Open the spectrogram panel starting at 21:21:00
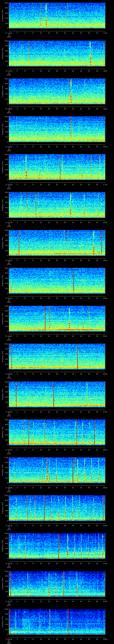Image resolution: width=114 pixels, height=644 pixels. click(57, 205)
